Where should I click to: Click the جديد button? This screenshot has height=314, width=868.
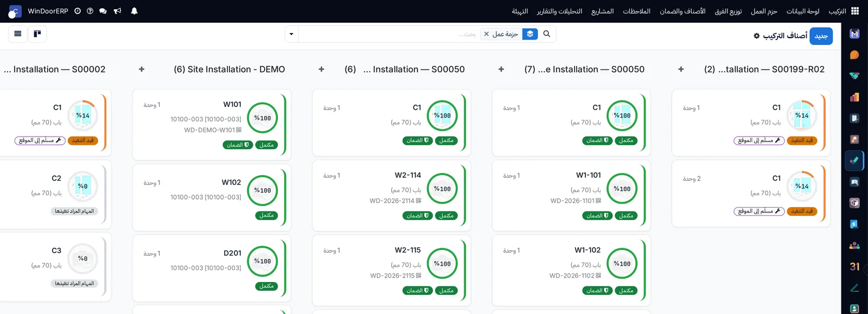click(x=821, y=36)
